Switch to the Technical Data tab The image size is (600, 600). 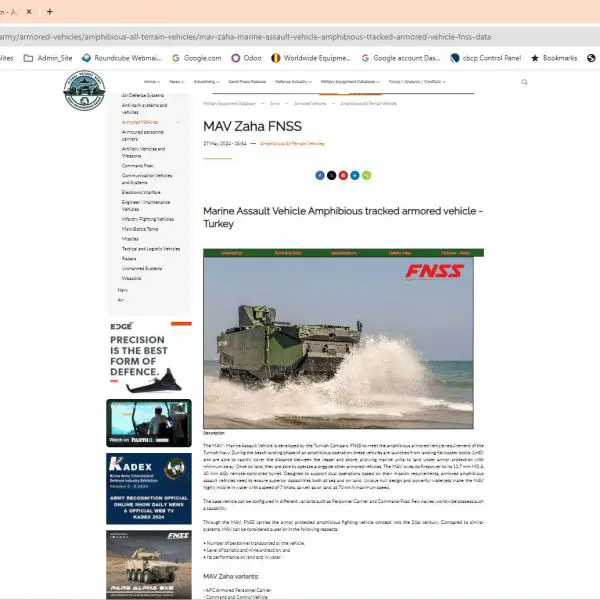click(288, 253)
